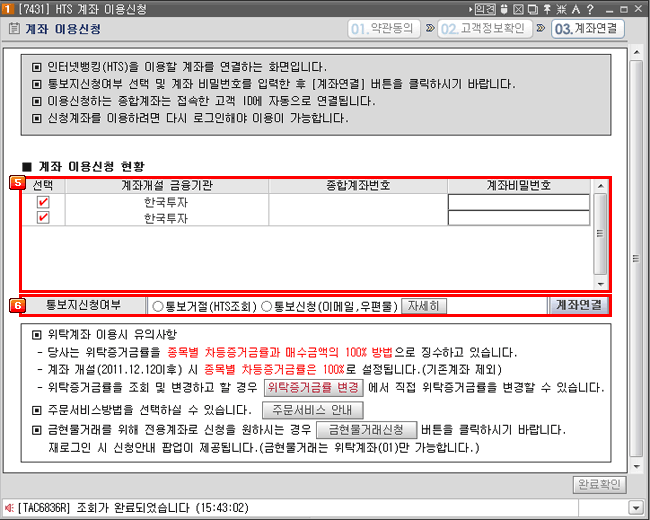The width and height of the screenshot is (650, 520).
Task: Click the 통보지신청여부 label
Action: (83, 306)
